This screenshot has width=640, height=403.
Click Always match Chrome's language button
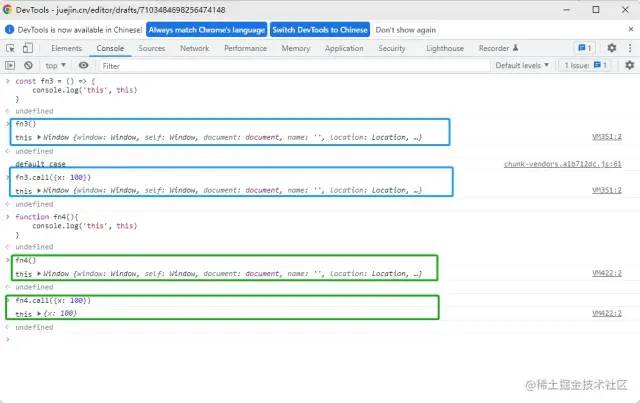coord(208,29)
